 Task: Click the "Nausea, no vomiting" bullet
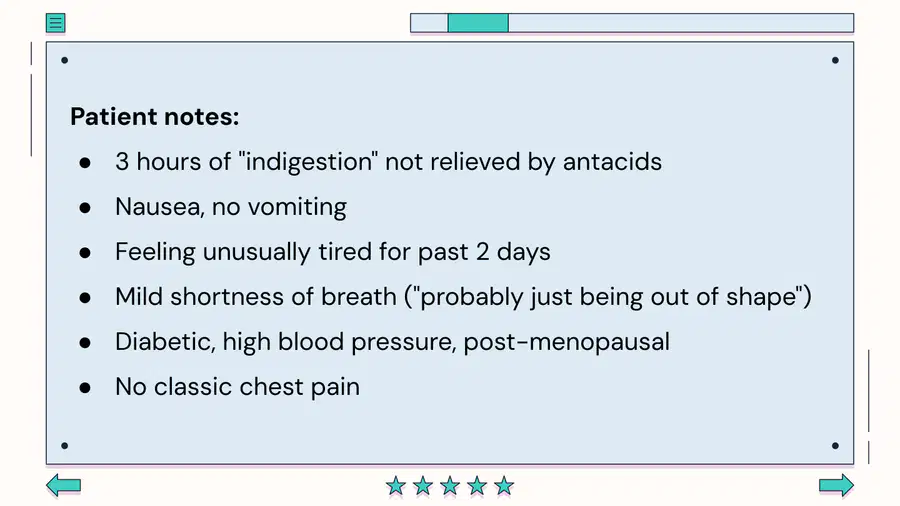tap(231, 207)
